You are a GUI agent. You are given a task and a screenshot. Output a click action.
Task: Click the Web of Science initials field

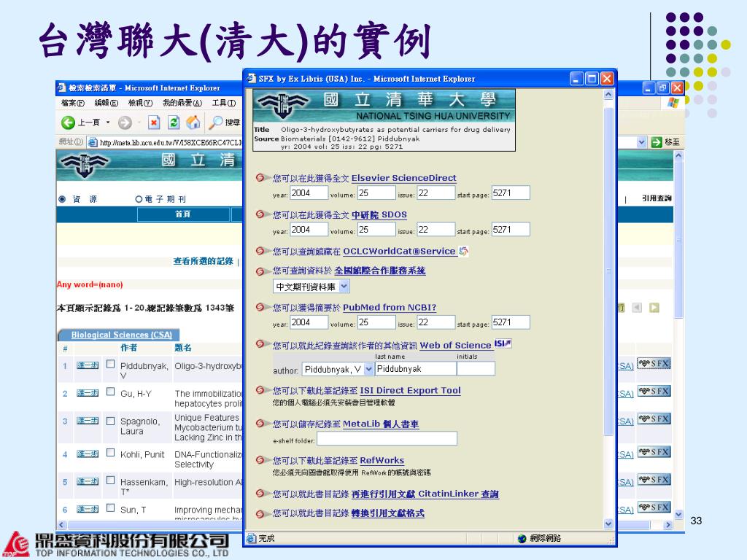pos(476,369)
